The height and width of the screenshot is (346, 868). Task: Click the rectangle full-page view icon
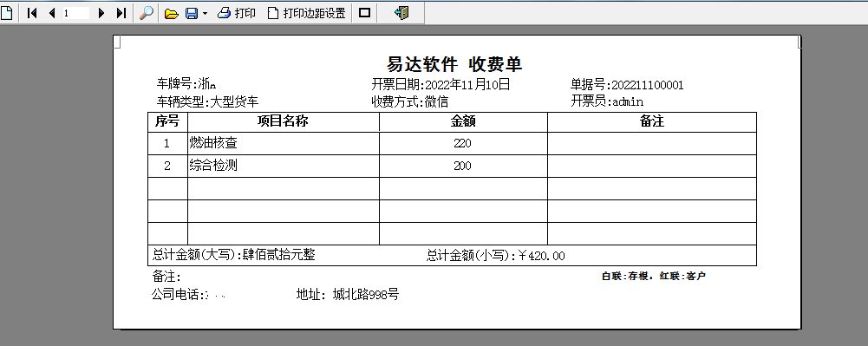(364, 13)
